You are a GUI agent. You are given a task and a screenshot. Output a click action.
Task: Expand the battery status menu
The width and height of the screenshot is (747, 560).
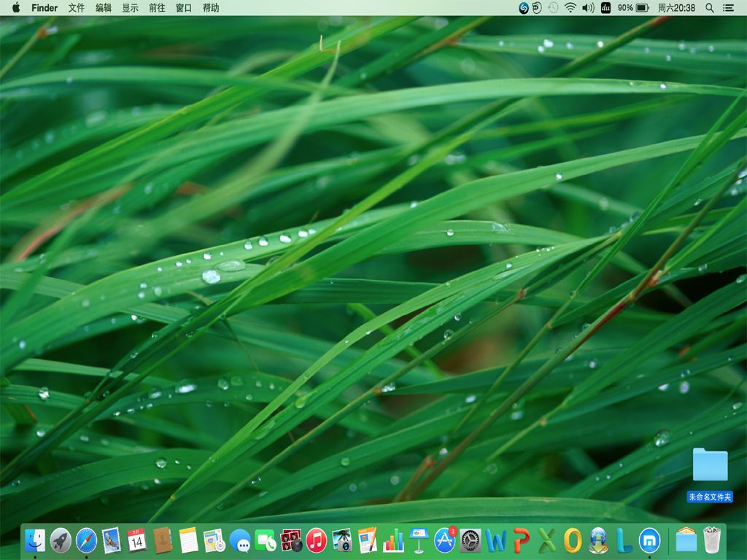pos(642,8)
